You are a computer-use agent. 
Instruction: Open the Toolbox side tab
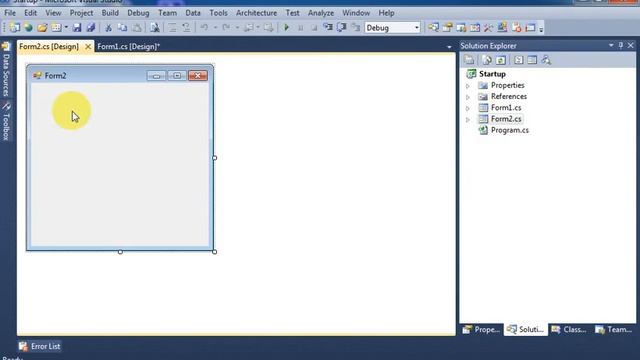point(6,121)
